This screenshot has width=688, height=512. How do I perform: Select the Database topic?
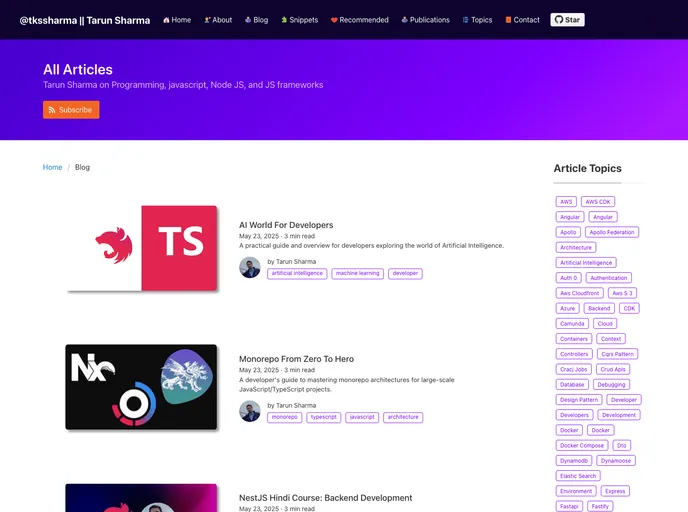pos(572,385)
